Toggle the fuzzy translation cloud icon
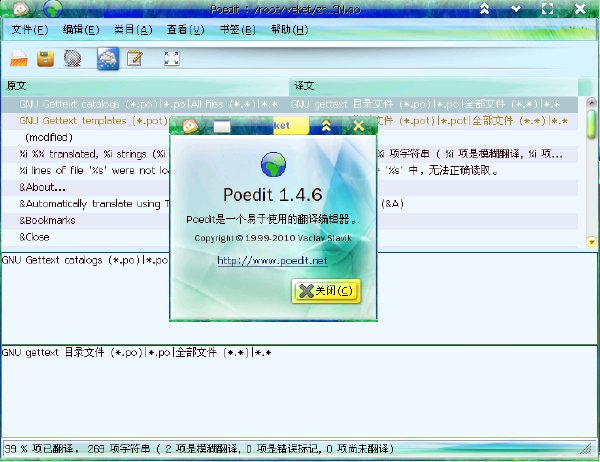The image size is (600, 462). click(108, 59)
